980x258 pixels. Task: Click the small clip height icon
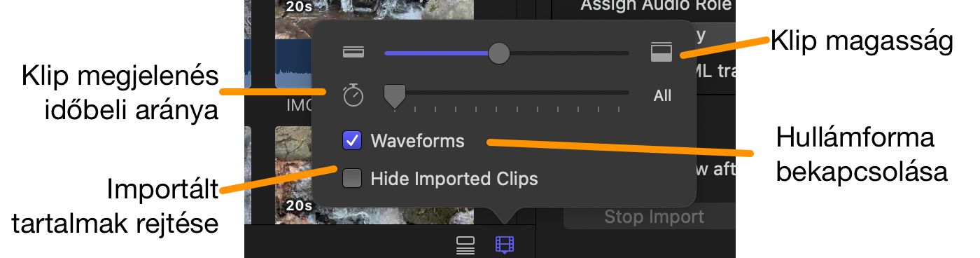pyautogui.click(x=353, y=53)
